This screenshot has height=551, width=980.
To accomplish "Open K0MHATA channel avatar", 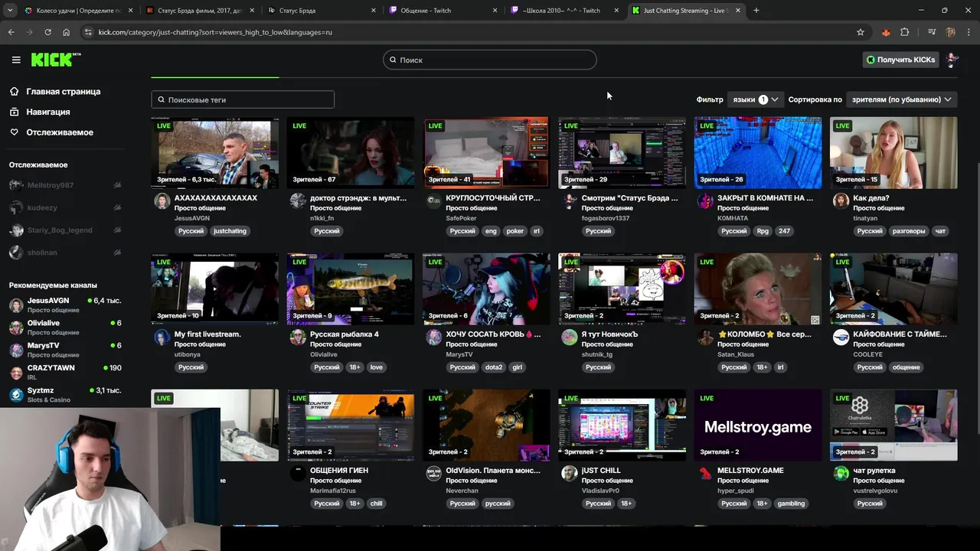I will point(705,201).
